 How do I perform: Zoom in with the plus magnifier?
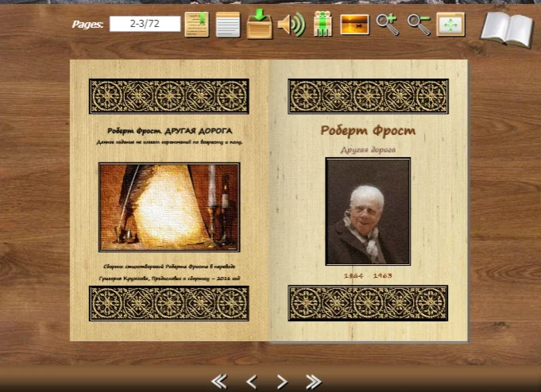click(x=387, y=24)
